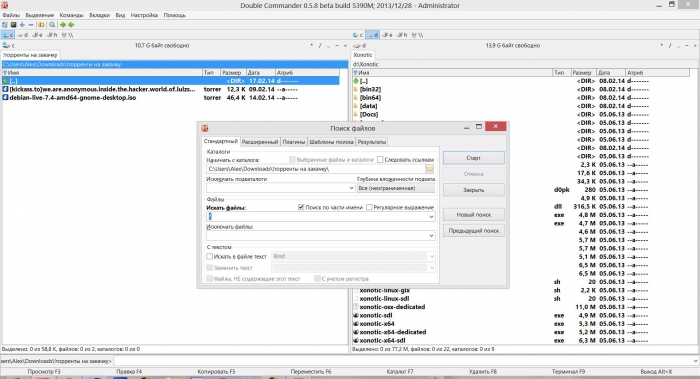700x379 pixels.
Task: Select drive d in left panel drive bar
Action: click(22, 35)
